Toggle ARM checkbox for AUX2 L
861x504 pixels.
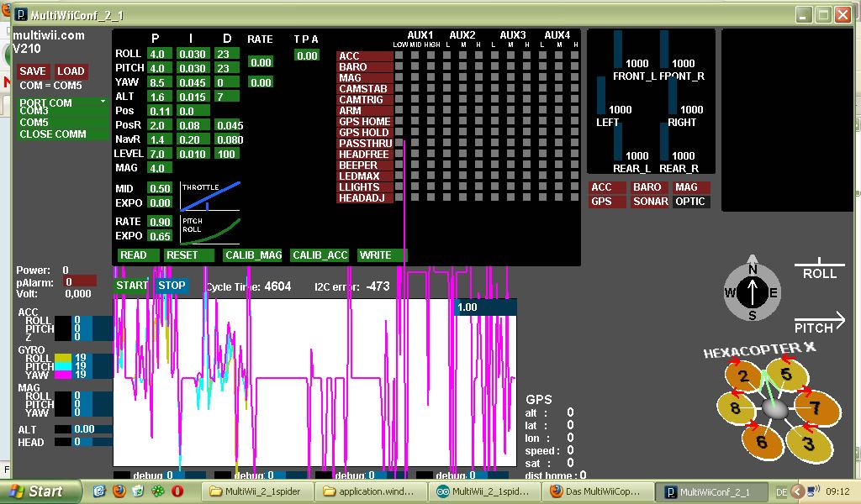447,110
